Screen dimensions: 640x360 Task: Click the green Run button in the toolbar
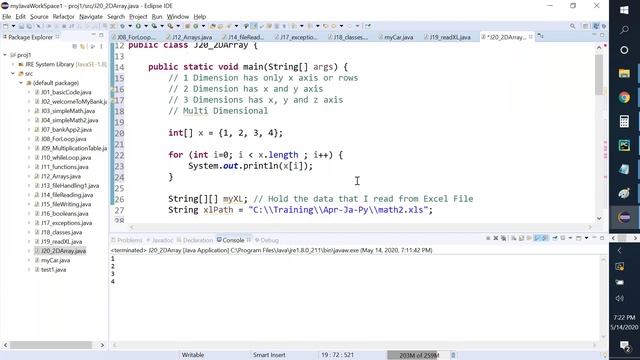[x=138, y=26]
